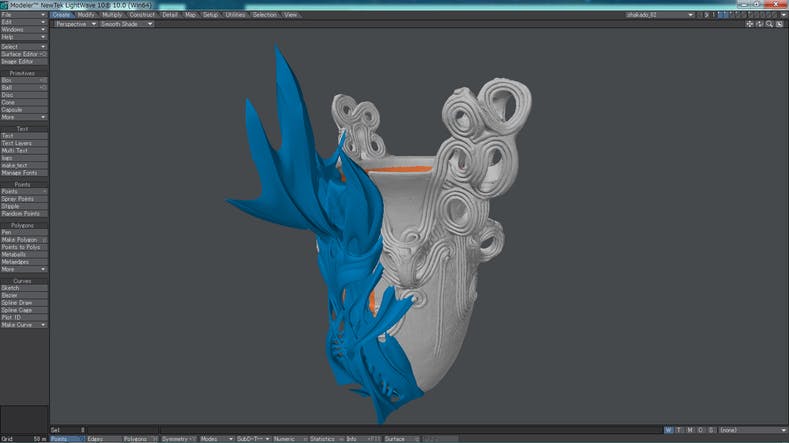
Task: Click the viewport pan (move) icon
Action: coord(750,24)
